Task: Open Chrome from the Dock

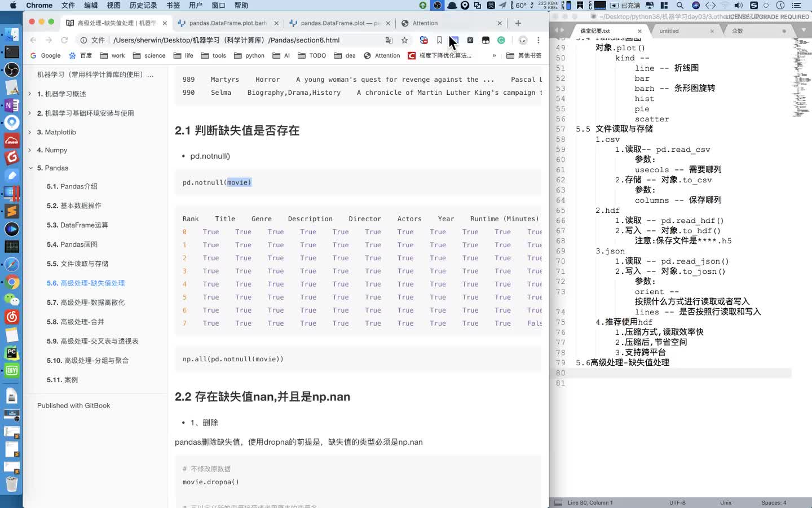Action: coord(12,282)
